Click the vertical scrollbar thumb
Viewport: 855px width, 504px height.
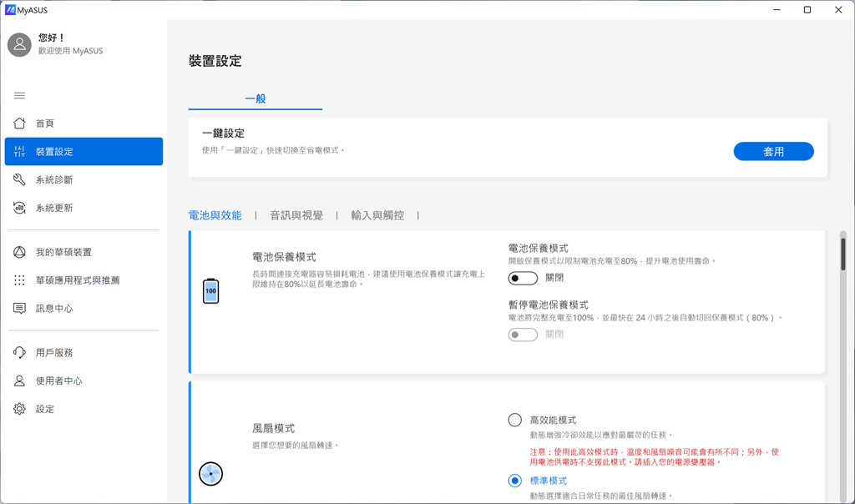click(843, 253)
